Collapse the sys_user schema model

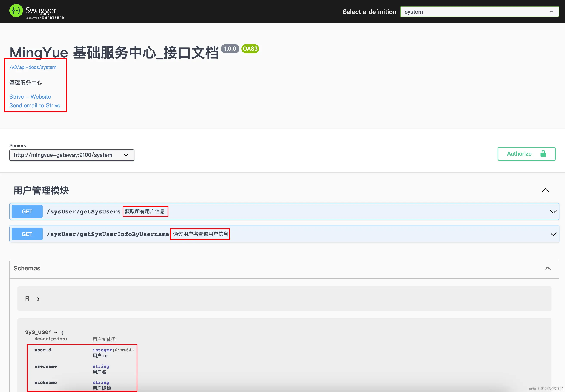(x=56, y=332)
